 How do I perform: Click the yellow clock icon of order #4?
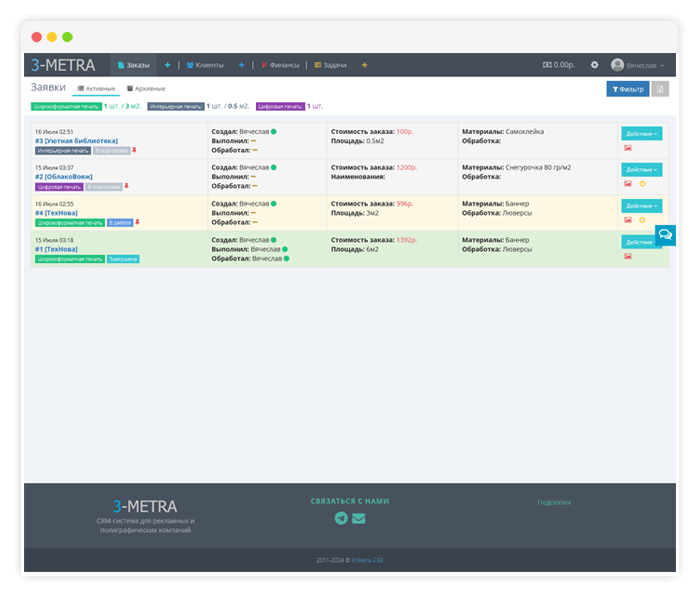pos(642,220)
